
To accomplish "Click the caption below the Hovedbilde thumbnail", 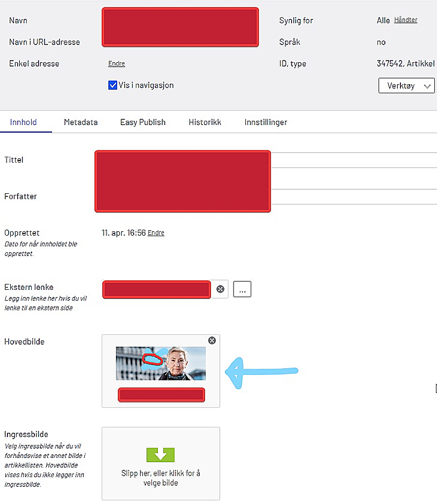I will coord(161,395).
